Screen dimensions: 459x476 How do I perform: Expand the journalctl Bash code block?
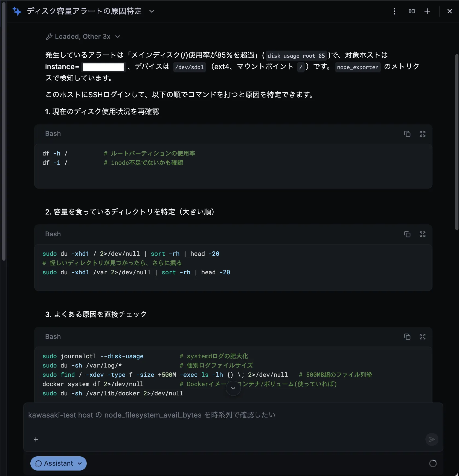tap(423, 337)
